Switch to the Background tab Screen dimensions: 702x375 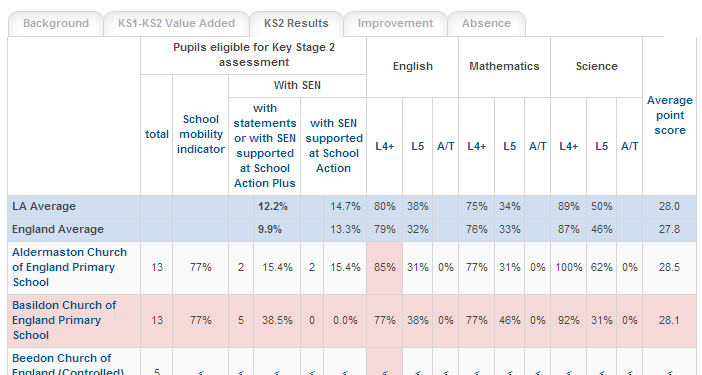coord(56,23)
